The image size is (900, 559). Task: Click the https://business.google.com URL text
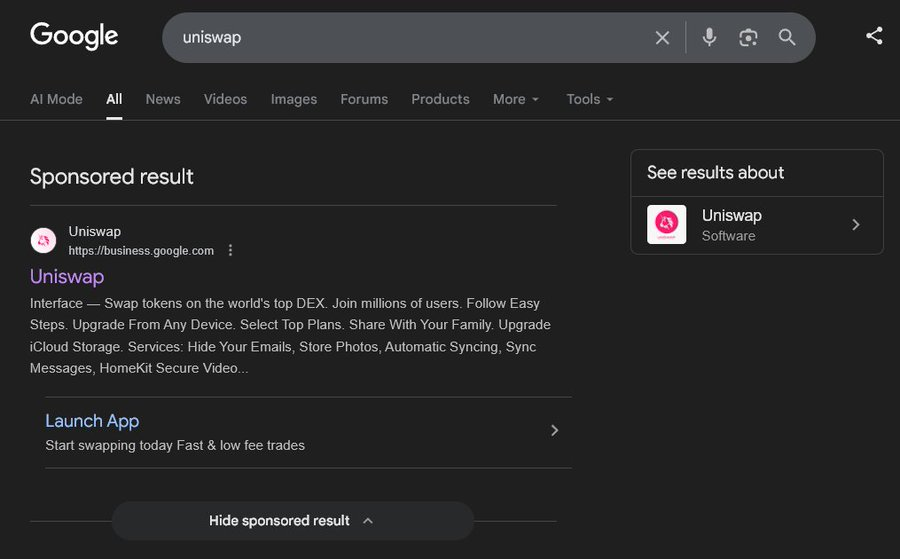(x=141, y=251)
